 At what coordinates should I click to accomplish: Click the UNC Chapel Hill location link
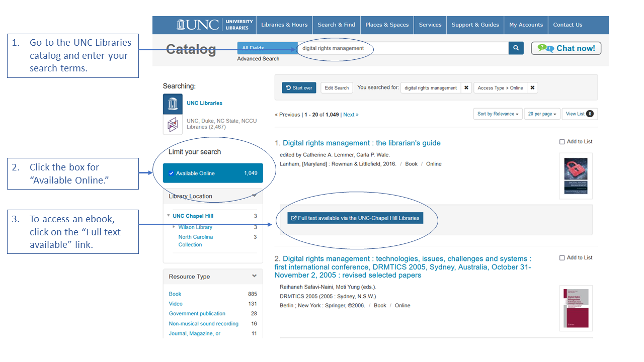pyautogui.click(x=193, y=216)
